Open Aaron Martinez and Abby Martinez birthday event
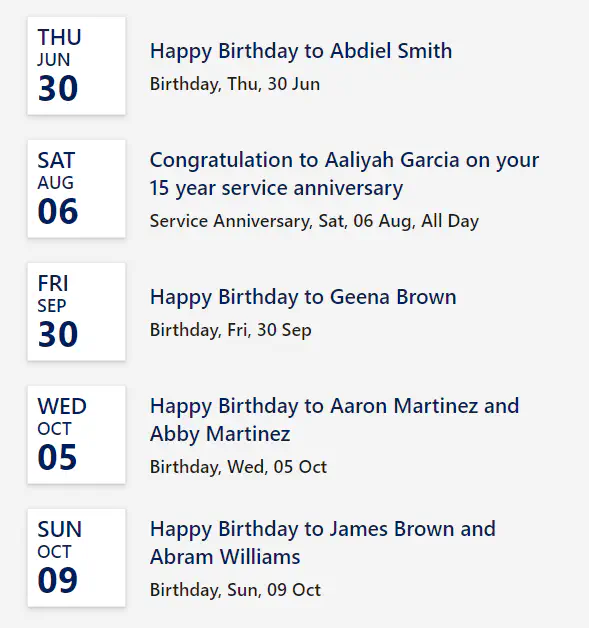 (x=334, y=420)
